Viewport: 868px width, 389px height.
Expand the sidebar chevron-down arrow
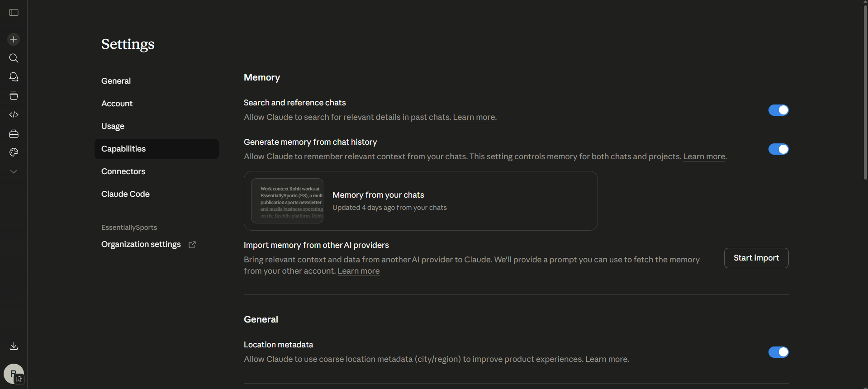click(14, 172)
